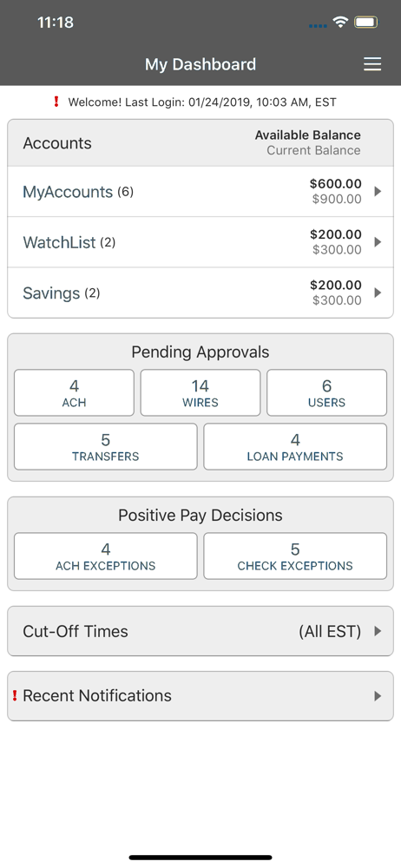
Task: Expand MyAccounts with its arrow
Action: 378,192
